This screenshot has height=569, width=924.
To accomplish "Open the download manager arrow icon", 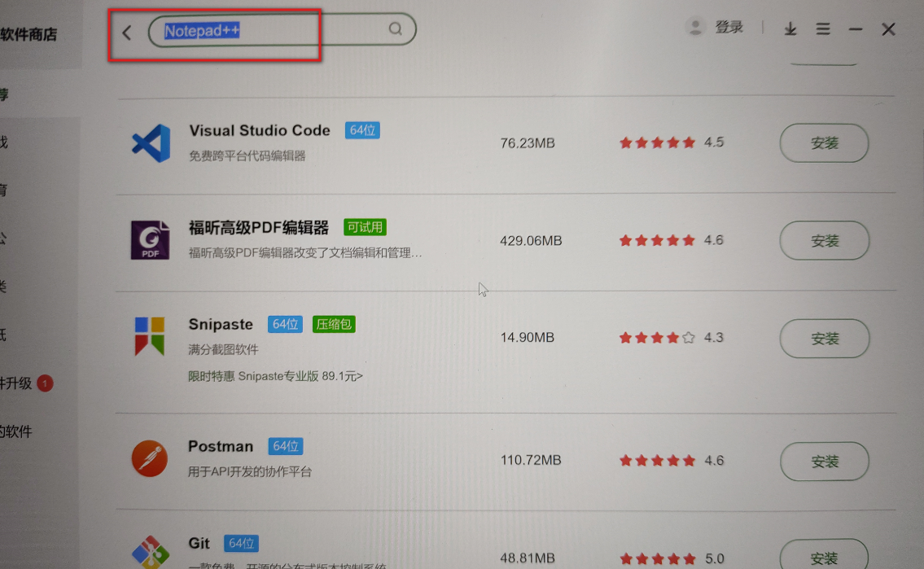I will [x=790, y=28].
